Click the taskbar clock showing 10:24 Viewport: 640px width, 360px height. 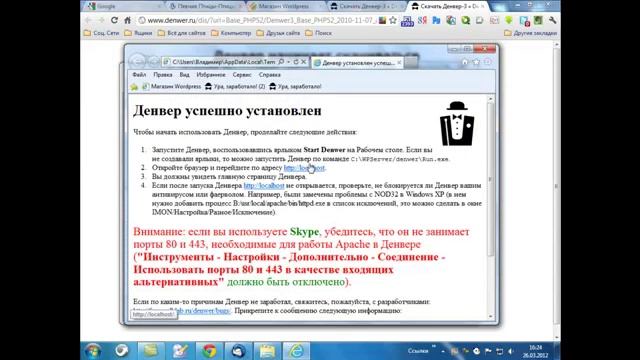tap(535, 351)
